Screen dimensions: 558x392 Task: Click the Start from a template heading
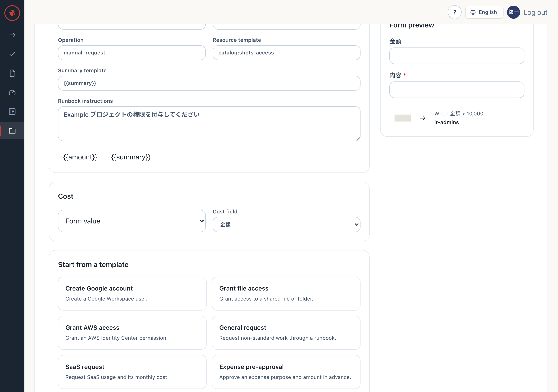pyautogui.click(x=93, y=264)
